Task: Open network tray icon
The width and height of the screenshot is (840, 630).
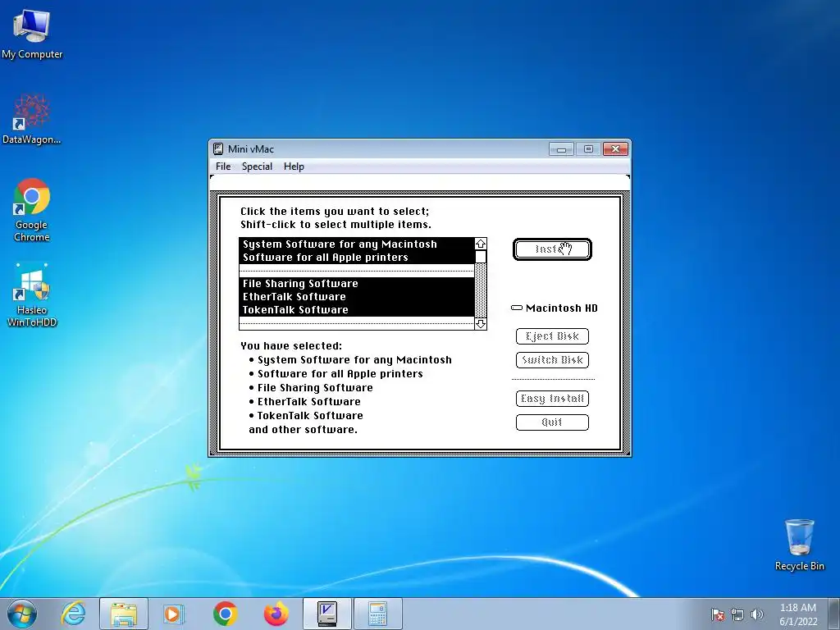Action: [x=737, y=614]
